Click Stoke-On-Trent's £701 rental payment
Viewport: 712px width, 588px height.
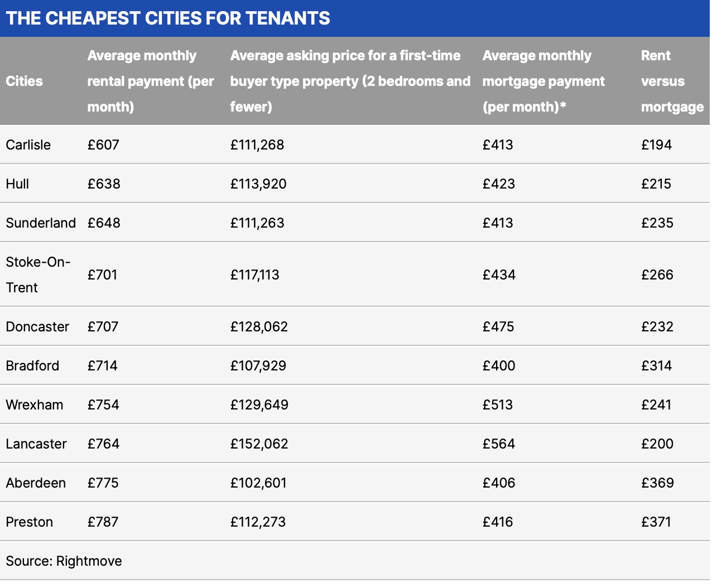[x=103, y=275]
